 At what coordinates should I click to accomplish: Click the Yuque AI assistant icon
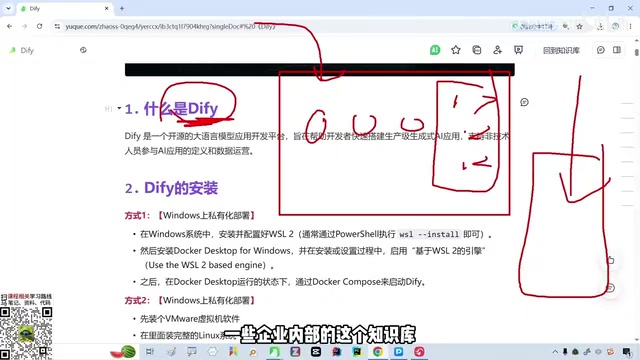(435, 50)
